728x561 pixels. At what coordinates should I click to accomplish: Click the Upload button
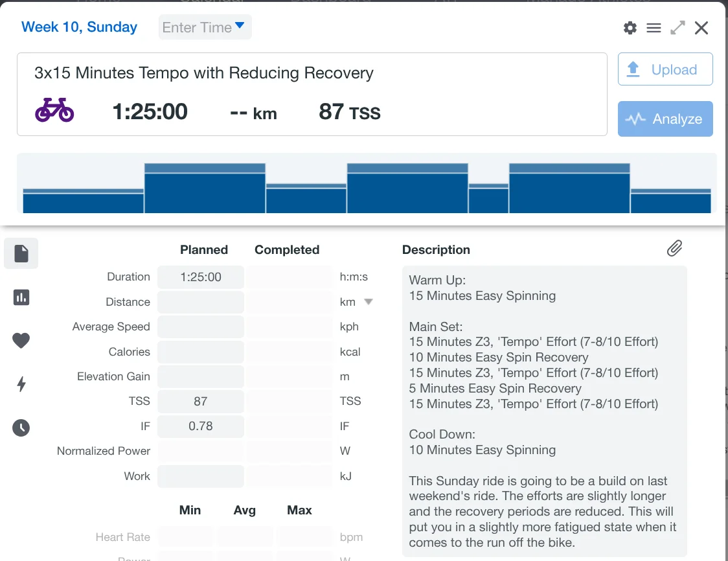click(665, 69)
